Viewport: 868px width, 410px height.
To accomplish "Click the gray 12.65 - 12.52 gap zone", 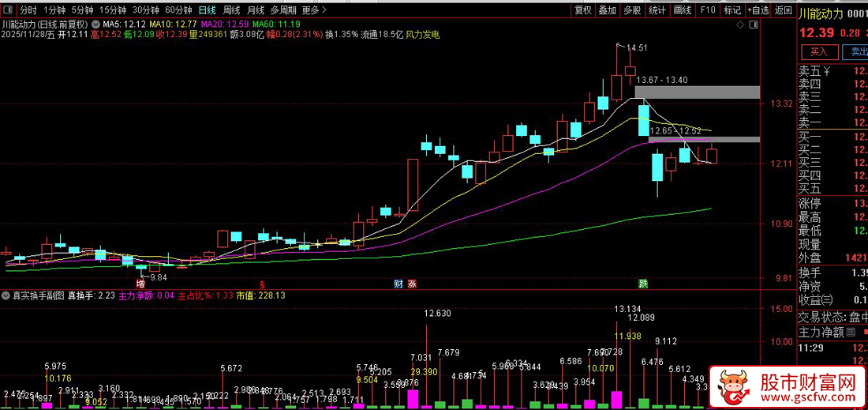I will (705, 139).
